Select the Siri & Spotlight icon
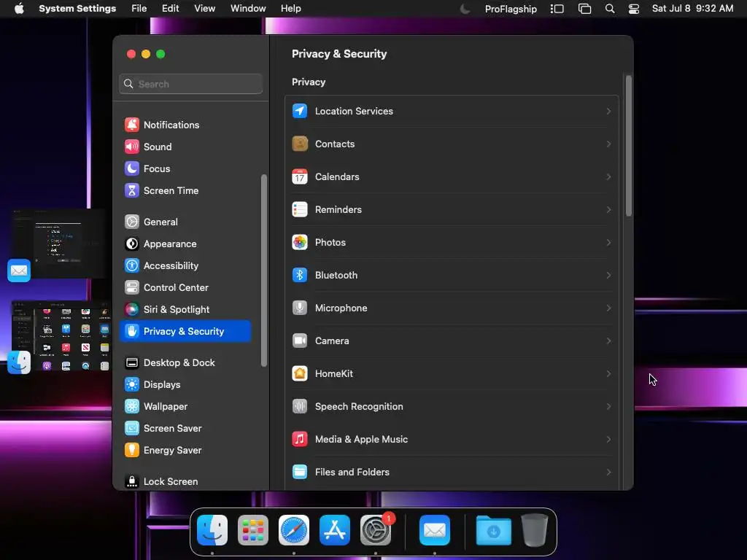 click(132, 309)
